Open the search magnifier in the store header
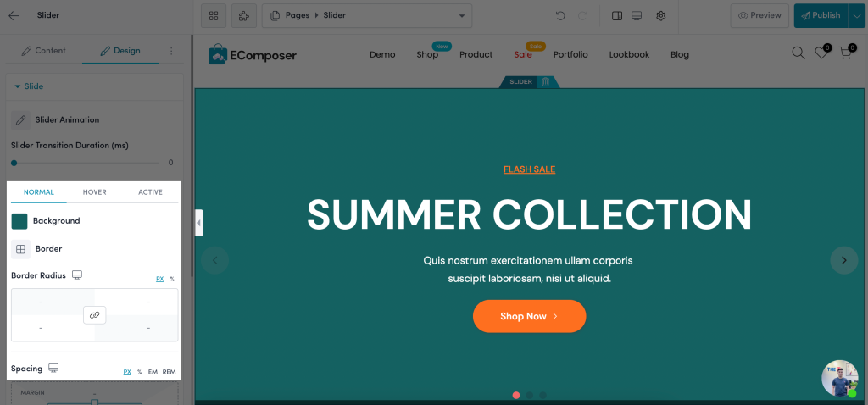This screenshot has width=868, height=405. 798,53
